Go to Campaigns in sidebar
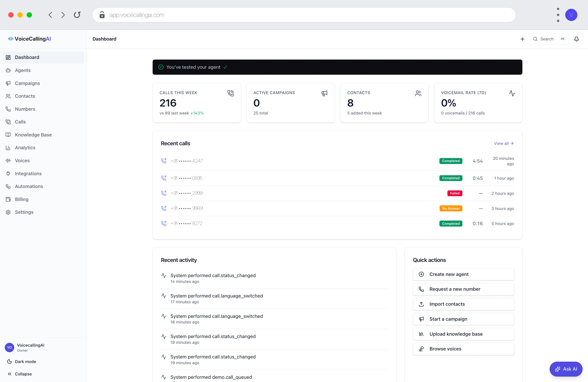Image resolution: width=588 pixels, height=382 pixels. tap(43, 83)
